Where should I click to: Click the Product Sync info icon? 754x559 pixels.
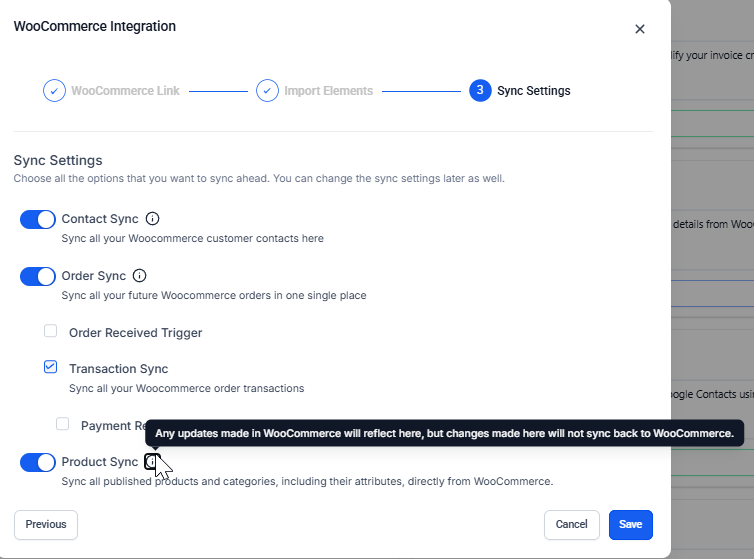pos(151,461)
